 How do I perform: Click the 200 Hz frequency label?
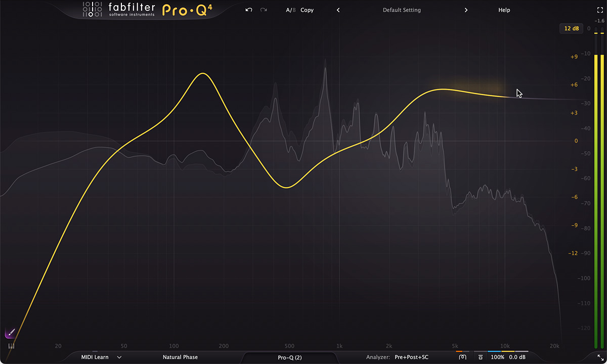(224, 346)
